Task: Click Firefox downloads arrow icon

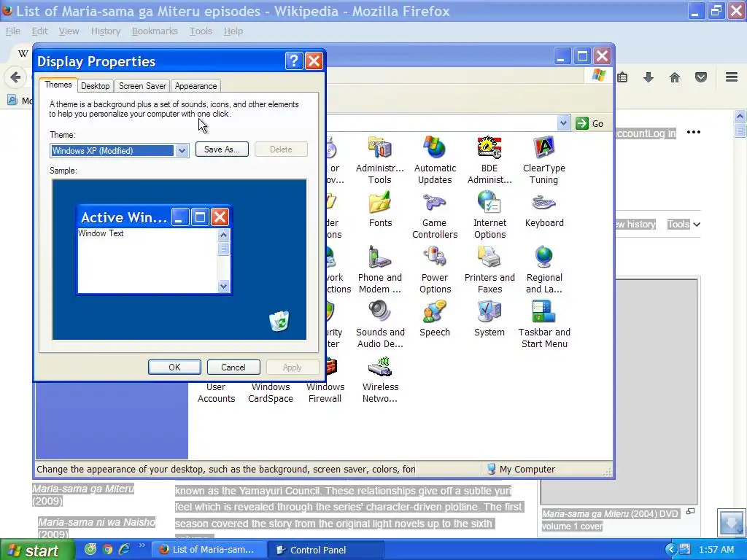Action: click(649, 77)
